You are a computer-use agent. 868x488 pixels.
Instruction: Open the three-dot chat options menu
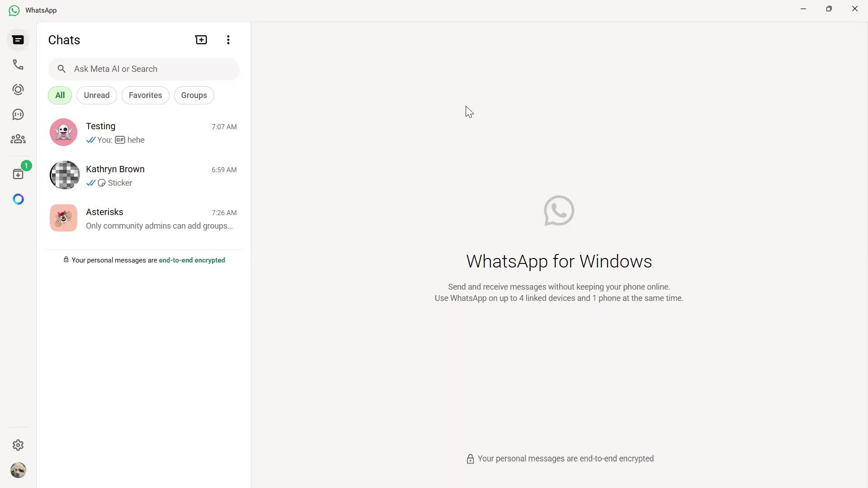click(228, 40)
